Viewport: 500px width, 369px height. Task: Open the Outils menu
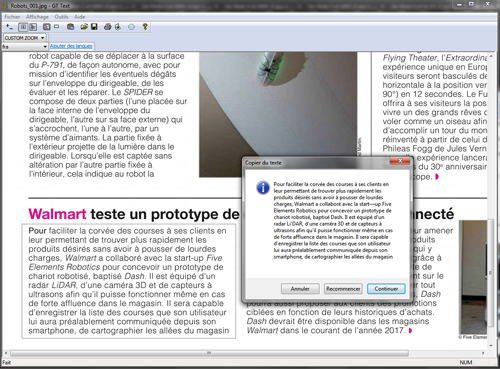(61, 17)
